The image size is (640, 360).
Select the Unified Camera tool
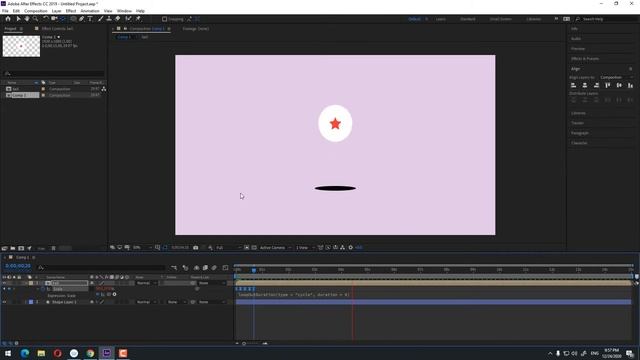[x=54, y=19]
